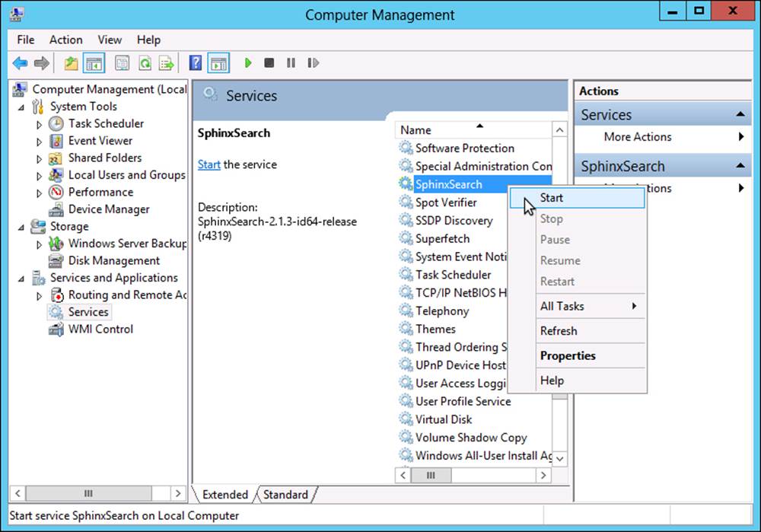
Task: Open All Tasks submenu in context menu
Action: click(578, 306)
